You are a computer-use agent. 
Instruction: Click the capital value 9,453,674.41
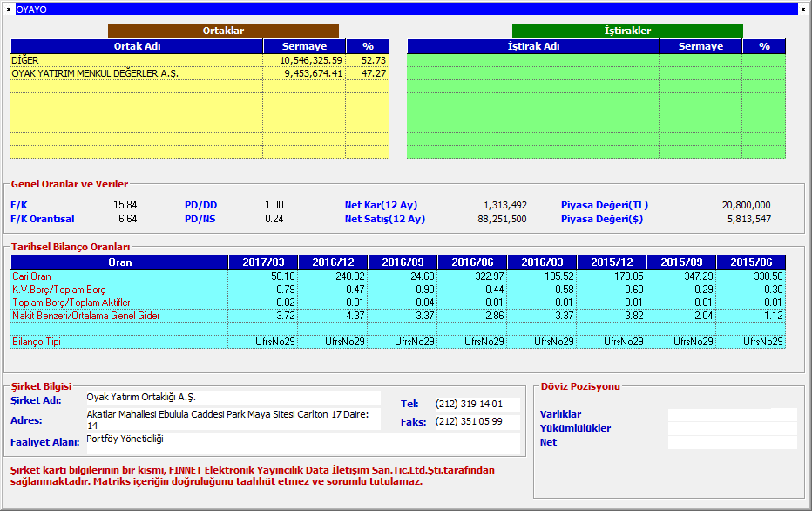point(313,73)
